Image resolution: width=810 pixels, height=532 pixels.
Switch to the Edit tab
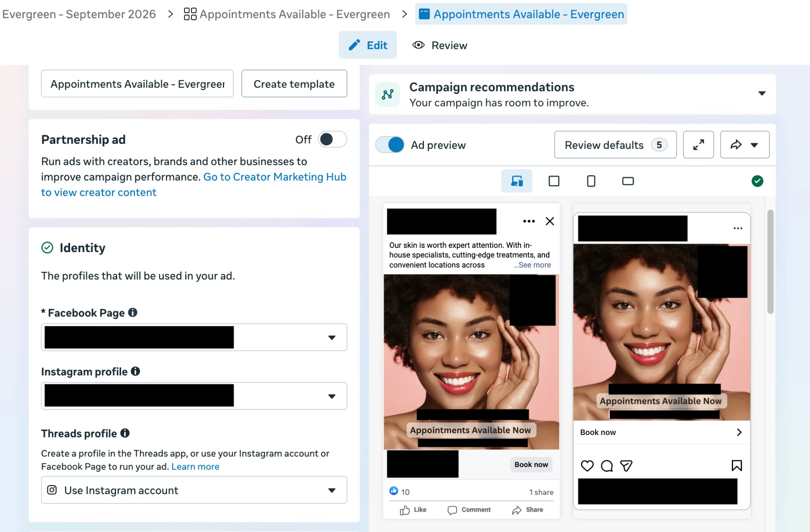367,45
